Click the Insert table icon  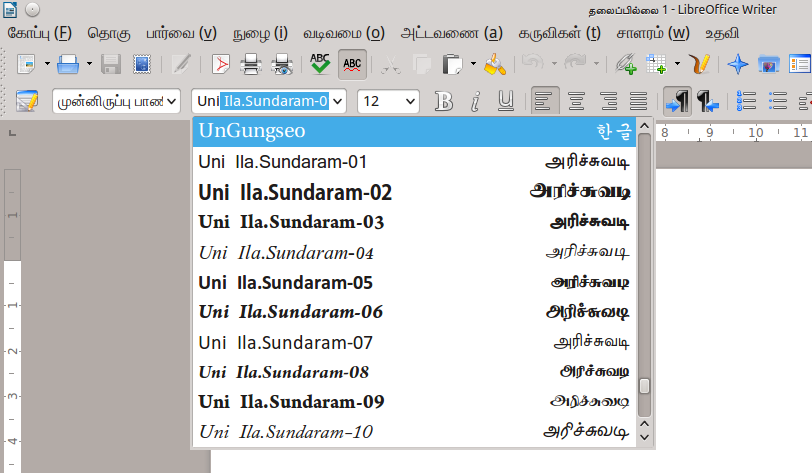tap(656, 64)
